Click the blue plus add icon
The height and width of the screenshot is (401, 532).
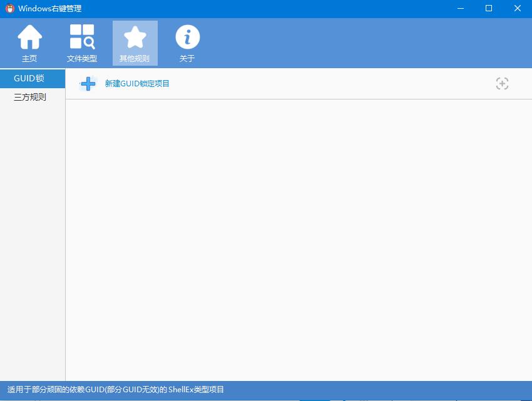coord(88,84)
